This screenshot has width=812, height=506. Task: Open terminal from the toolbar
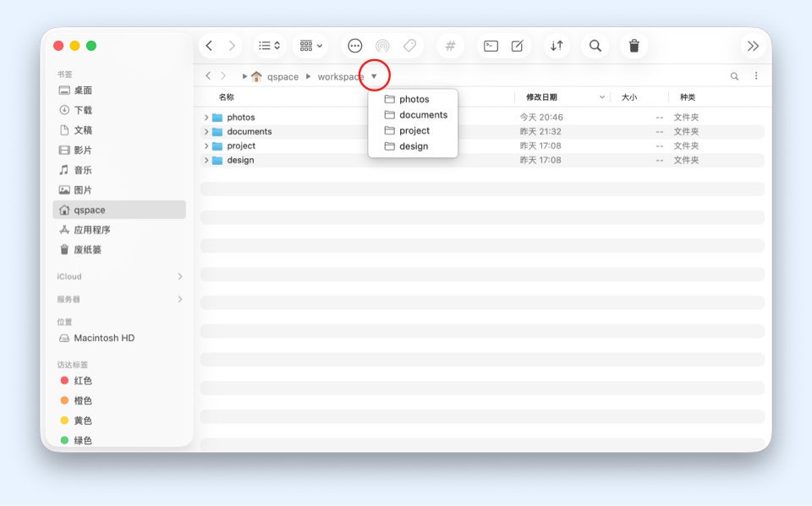coord(491,46)
